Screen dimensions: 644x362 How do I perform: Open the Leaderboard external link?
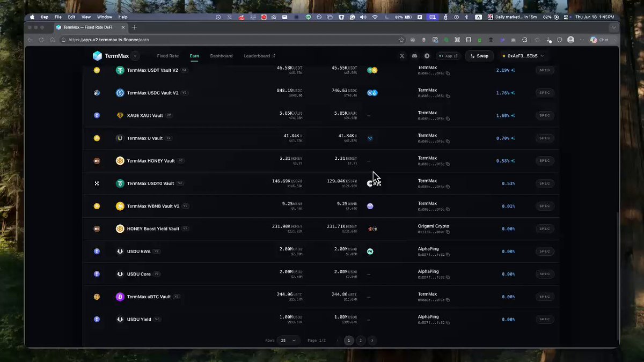pyautogui.click(x=259, y=56)
